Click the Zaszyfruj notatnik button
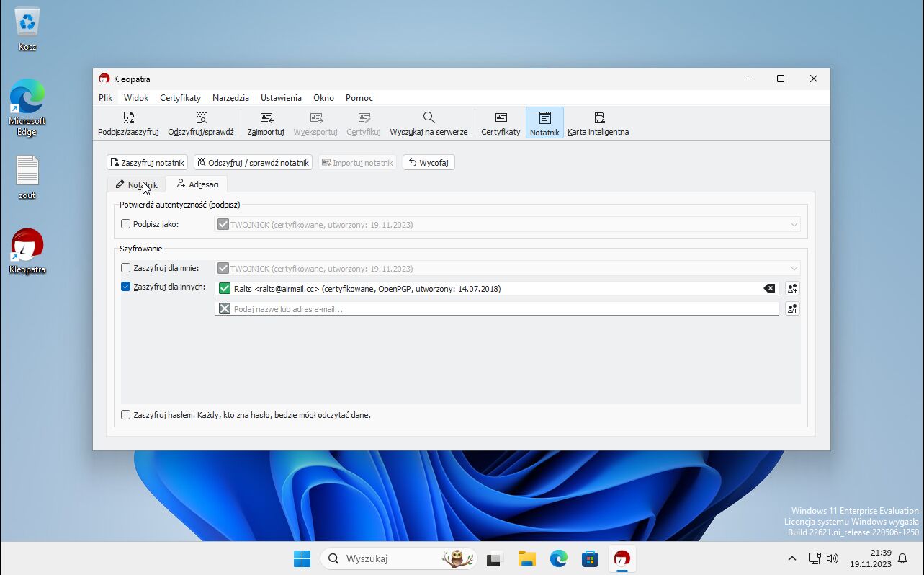 click(147, 163)
